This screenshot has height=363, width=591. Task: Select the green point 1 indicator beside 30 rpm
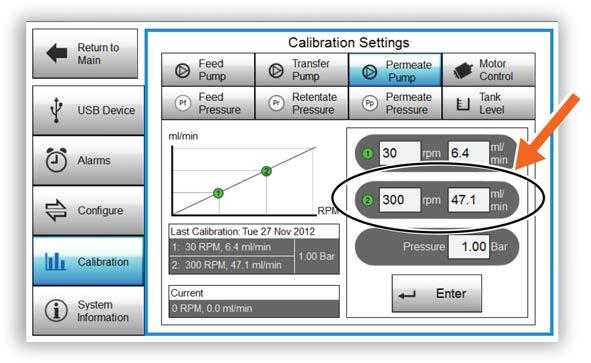[368, 153]
